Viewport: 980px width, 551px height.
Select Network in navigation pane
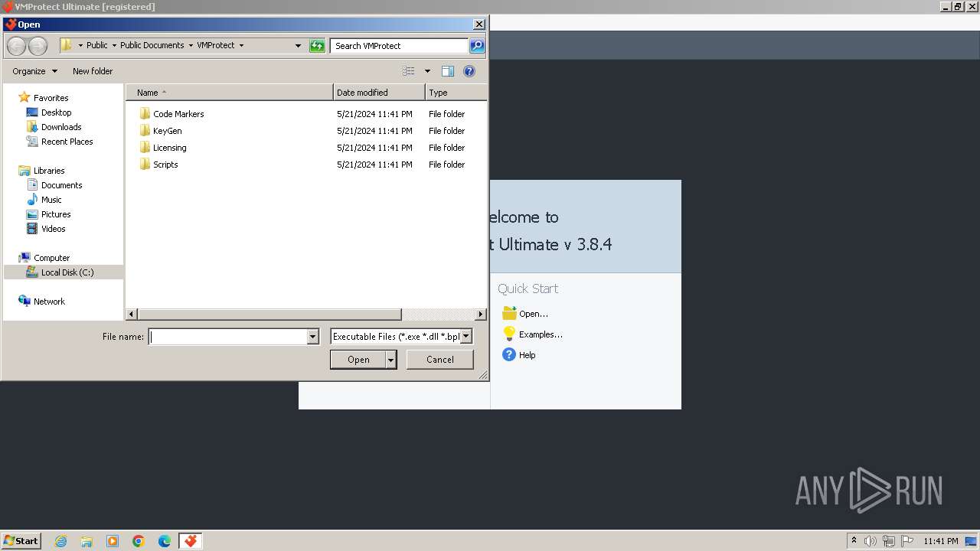tap(49, 302)
